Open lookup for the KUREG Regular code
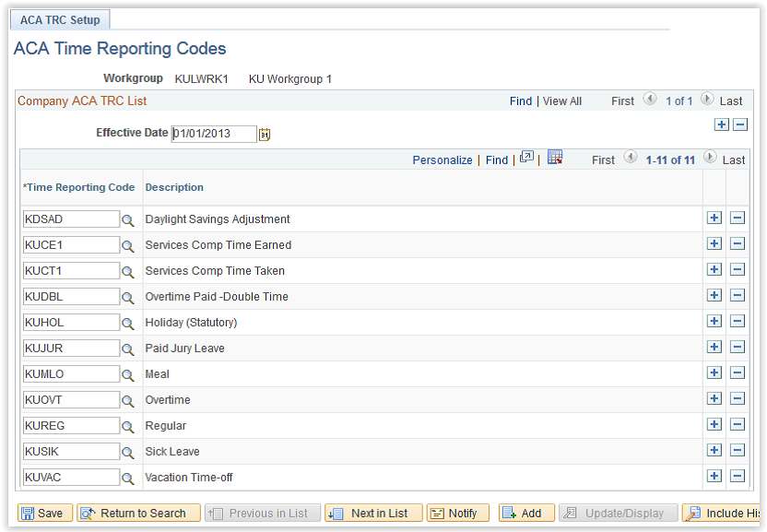Image resolution: width=767 pixels, height=532 pixels. [x=129, y=425]
